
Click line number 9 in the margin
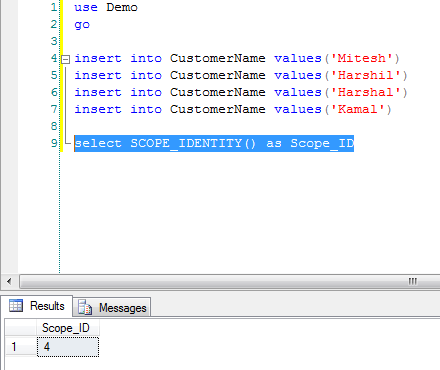[x=54, y=143]
